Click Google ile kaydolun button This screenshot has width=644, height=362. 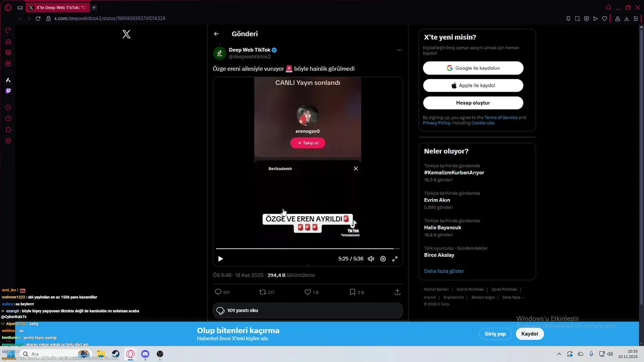coord(473,68)
